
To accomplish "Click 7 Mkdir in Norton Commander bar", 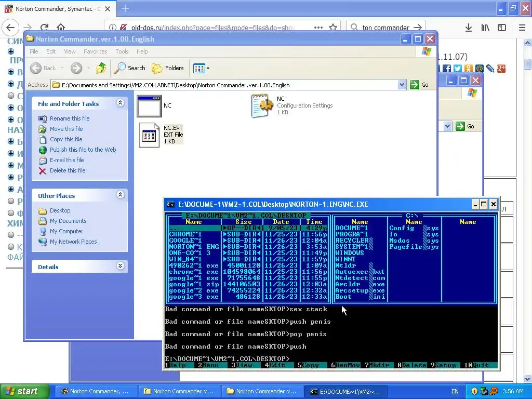I will tap(378, 365).
